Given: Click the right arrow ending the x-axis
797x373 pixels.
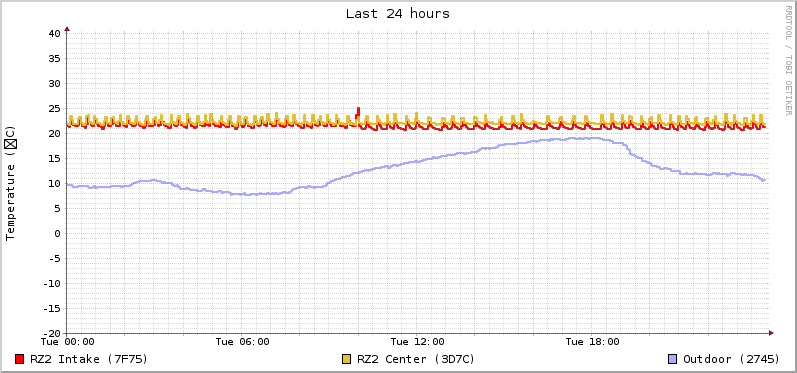Looking at the screenshot, I should 771,333.
